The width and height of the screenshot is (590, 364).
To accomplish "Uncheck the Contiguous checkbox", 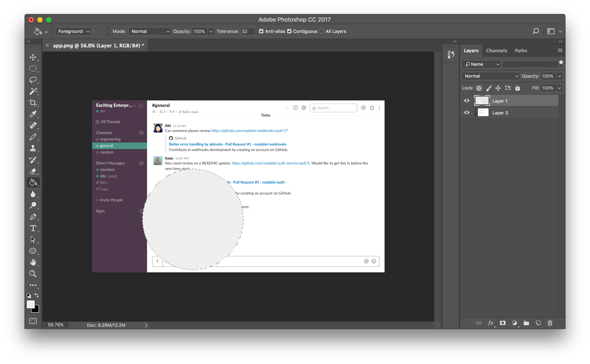I will (x=289, y=31).
